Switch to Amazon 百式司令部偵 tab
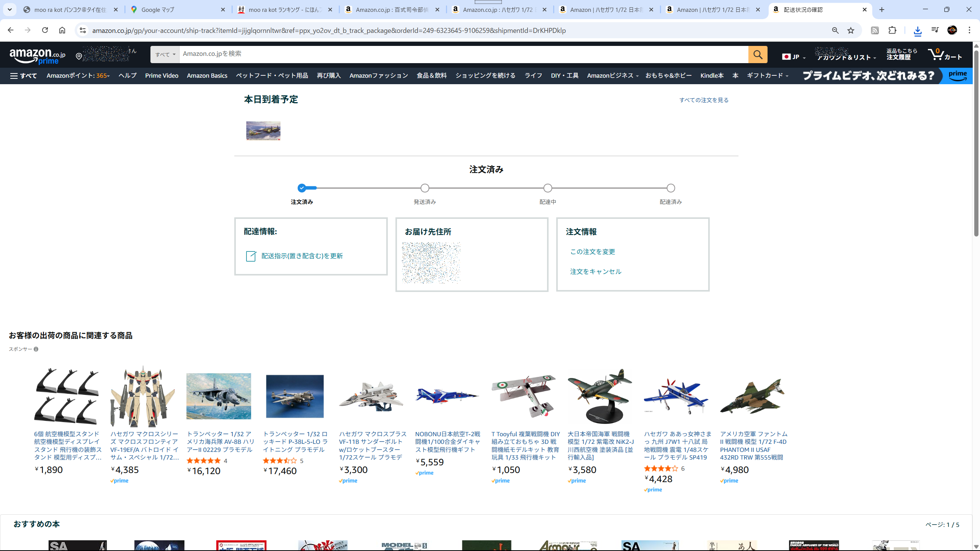The image size is (980, 551). point(392,10)
